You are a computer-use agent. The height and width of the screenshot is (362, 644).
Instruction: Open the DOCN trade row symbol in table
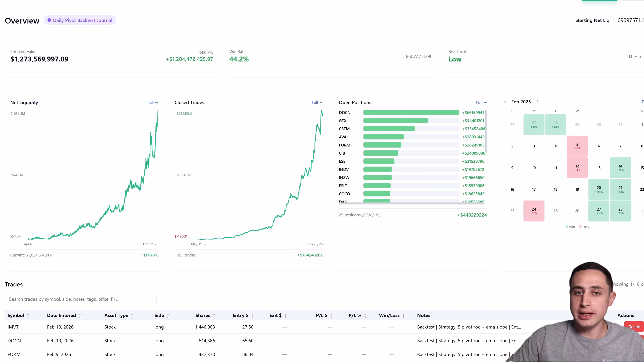click(14, 341)
